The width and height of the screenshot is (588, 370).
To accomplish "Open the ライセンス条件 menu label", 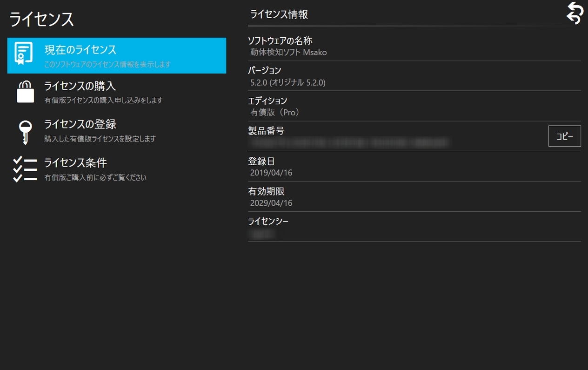I will pyautogui.click(x=75, y=162).
